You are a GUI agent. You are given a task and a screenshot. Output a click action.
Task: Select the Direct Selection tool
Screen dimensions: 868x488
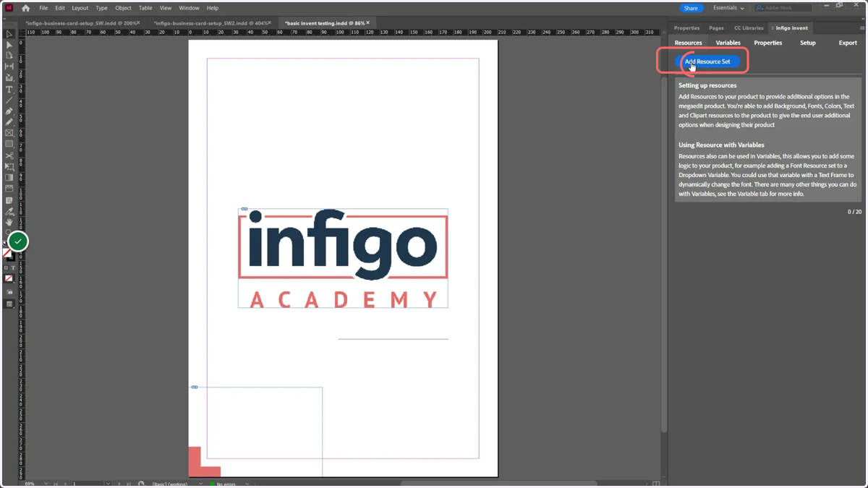click(x=9, y=45)
